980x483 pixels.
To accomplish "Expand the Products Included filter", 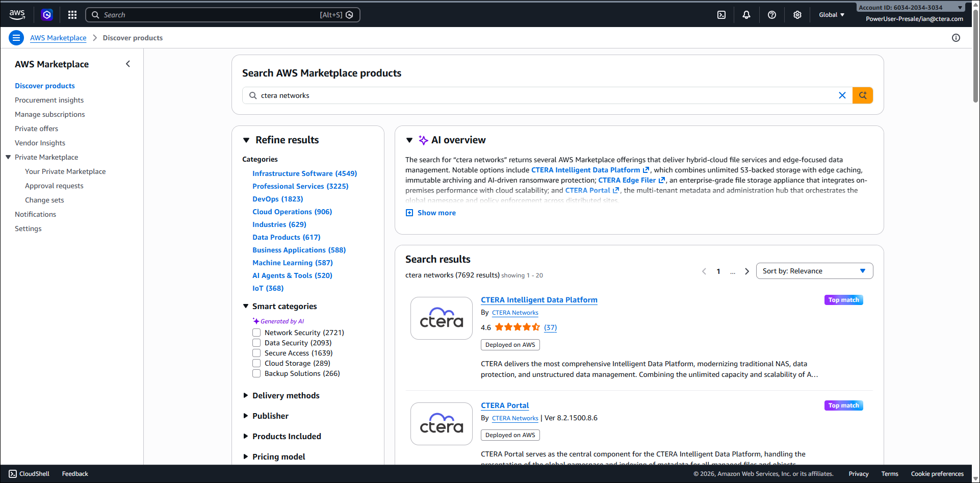I will pyautogui.click(x=246, y=436).
